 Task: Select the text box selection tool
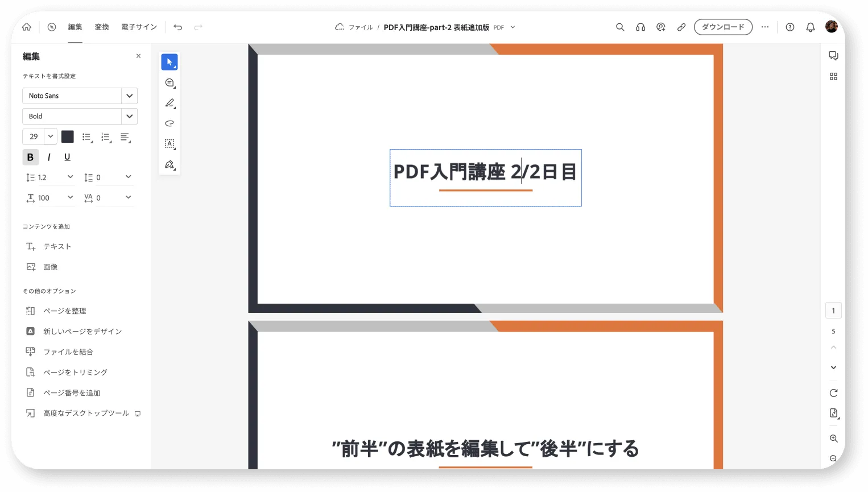coord(170,144)
